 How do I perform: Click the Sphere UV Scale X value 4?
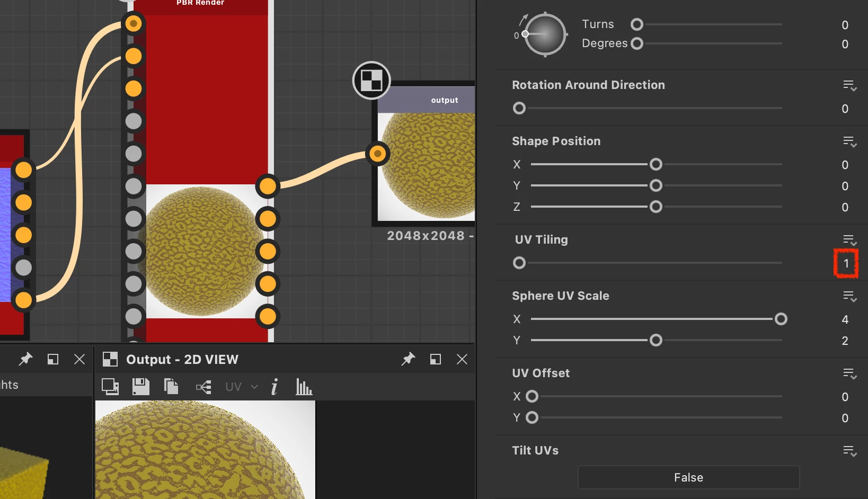pyautogui.click(x=845, y=319)
